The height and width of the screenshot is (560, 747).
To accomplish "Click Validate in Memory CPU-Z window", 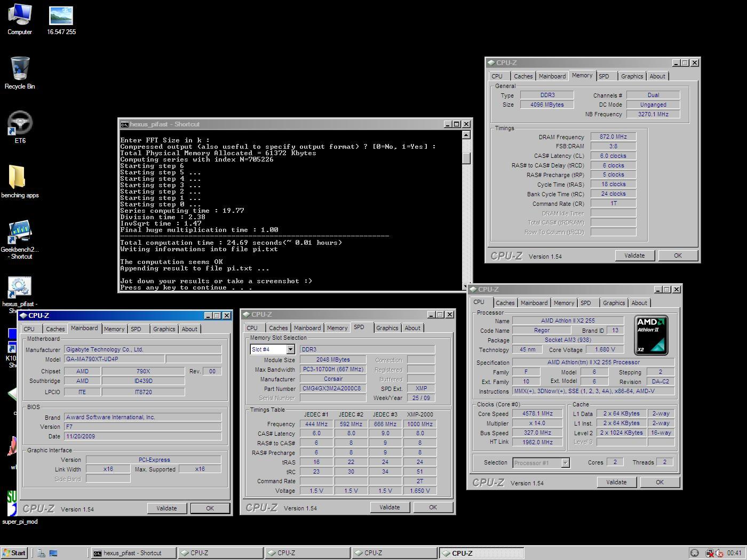I will click(634, 255).
